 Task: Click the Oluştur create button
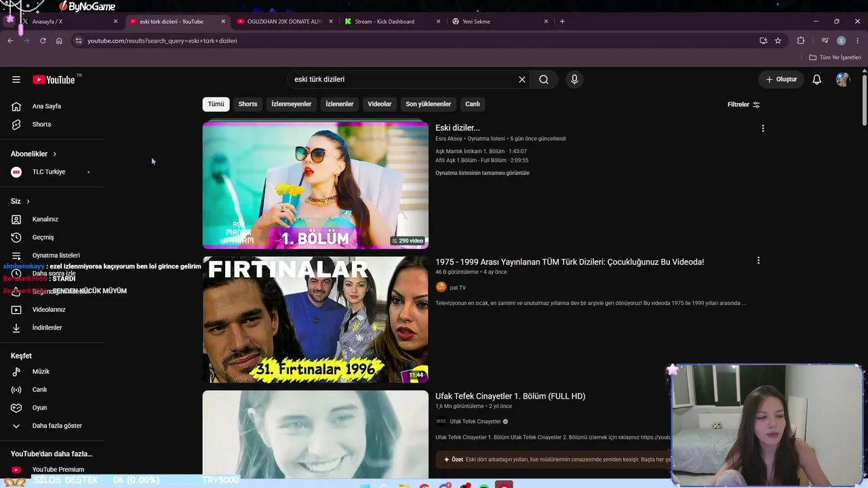[x=781, y=79]
